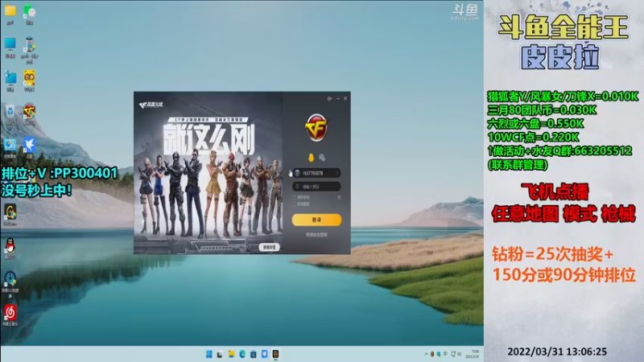
Task: Open the yellow raccoon YY desktop shortcut
Action: click(x=29, y=81)
